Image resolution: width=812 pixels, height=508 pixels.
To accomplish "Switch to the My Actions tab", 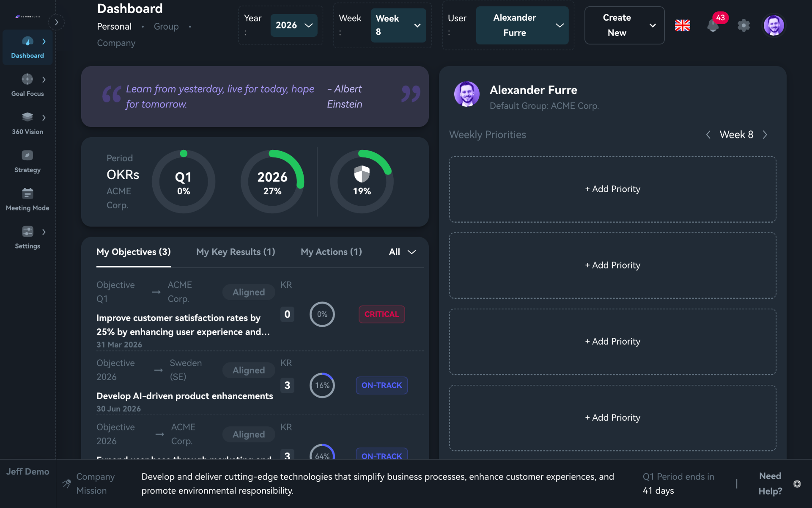I will (x=331, y=252).
